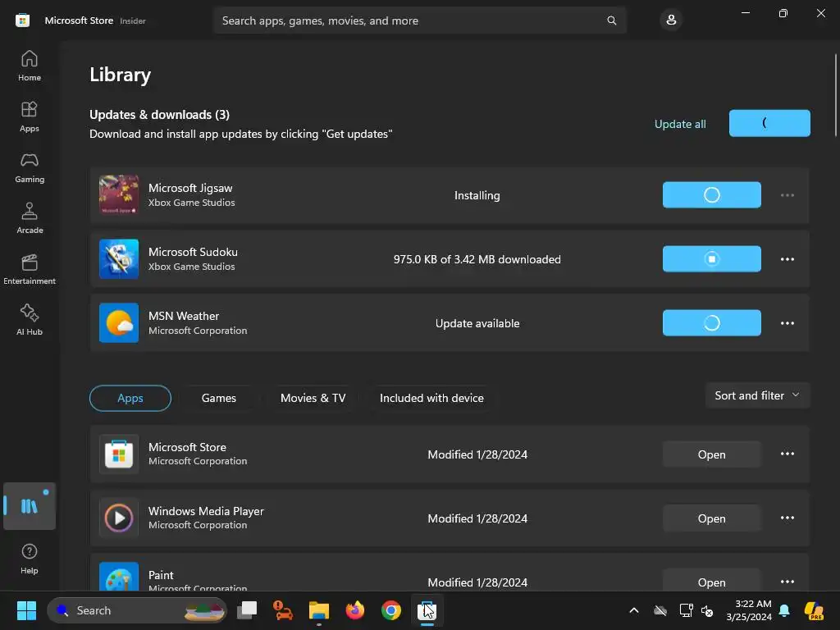
Task: Open more options for Microsoft Jigsaw
Action: click(x=787, y=195)
